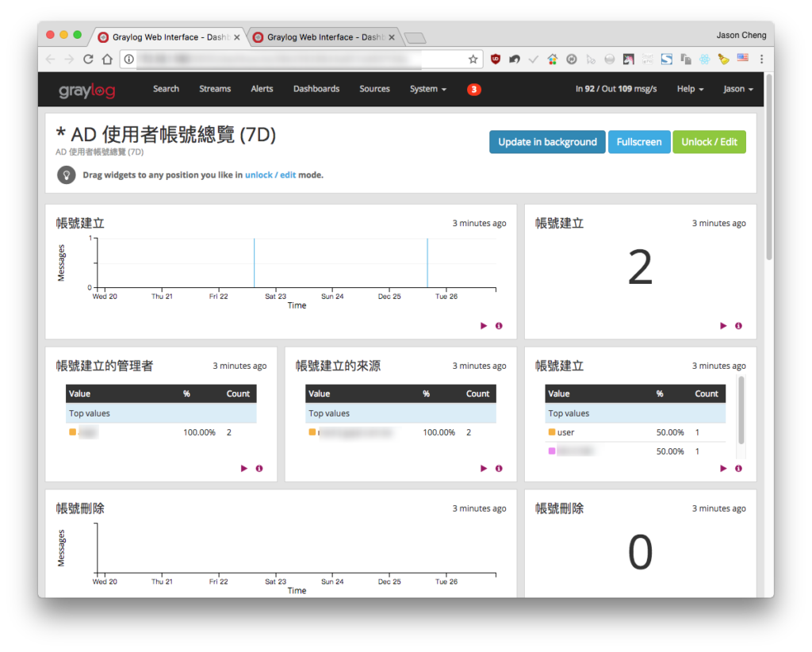Switch to the second Graylog Web Interface tab
Viewport: 812px width, 652px height.
(324, 37)
